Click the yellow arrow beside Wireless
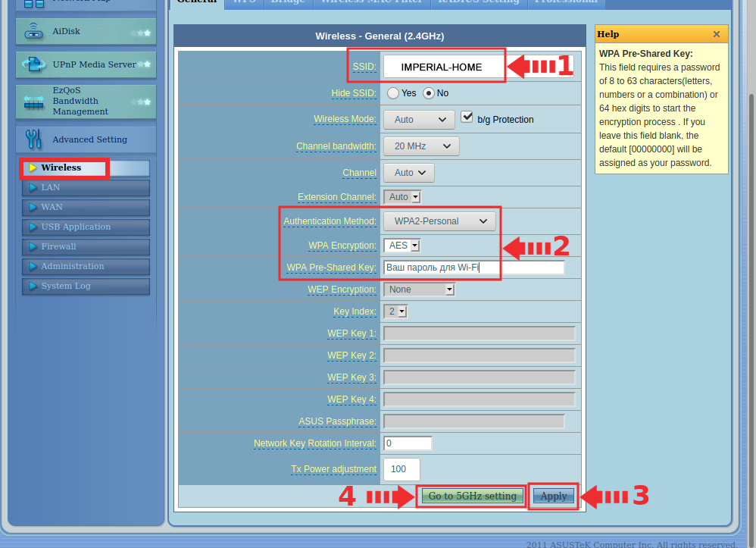Screen dimensions: 756x548 pos(33,168)
